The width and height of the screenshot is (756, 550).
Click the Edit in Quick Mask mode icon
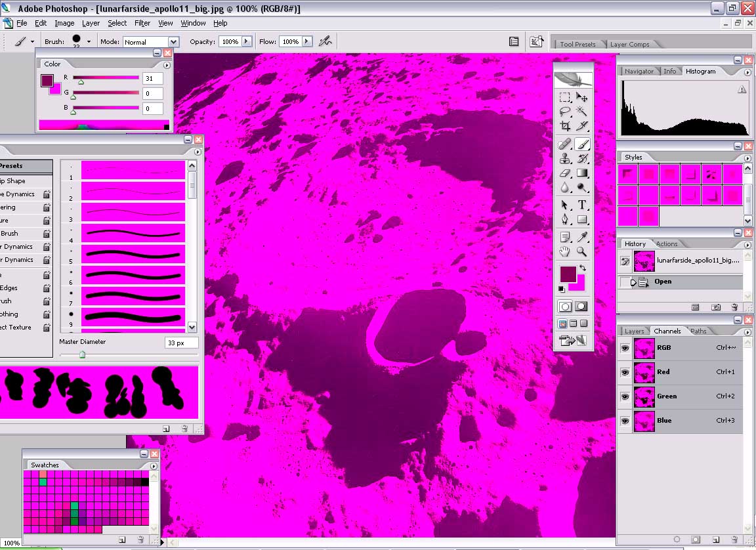pyautogui.click(x=581, y=306)
